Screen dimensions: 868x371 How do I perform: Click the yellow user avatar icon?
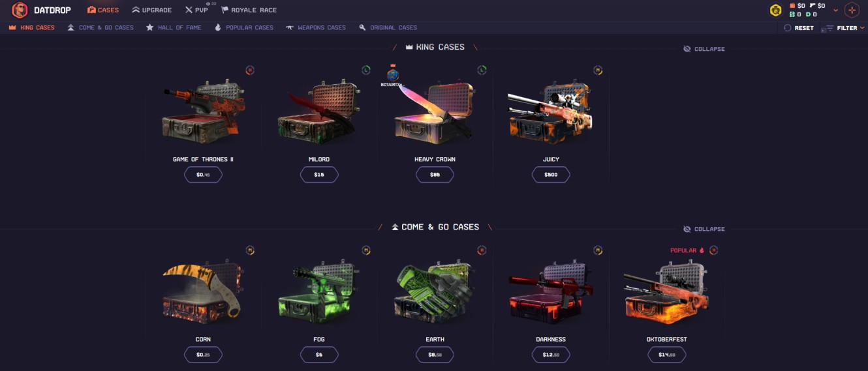coord(775,10)
